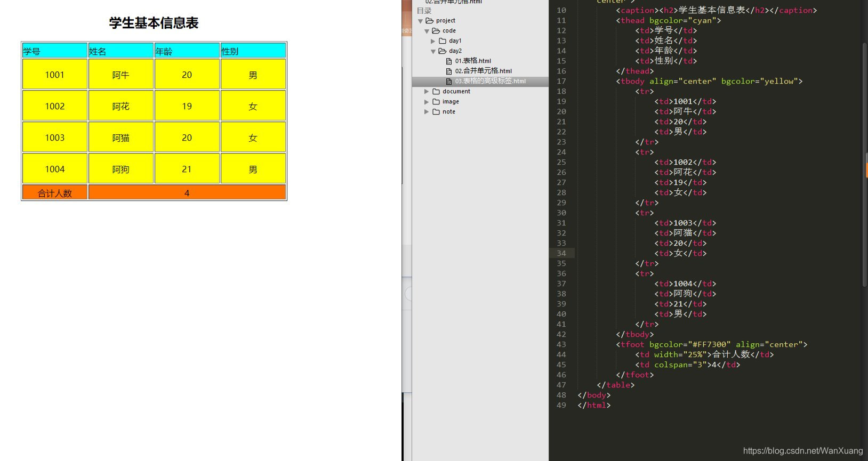
Task: Click the note folder icon
Action: pyautogui.click(x=436, y=112)
